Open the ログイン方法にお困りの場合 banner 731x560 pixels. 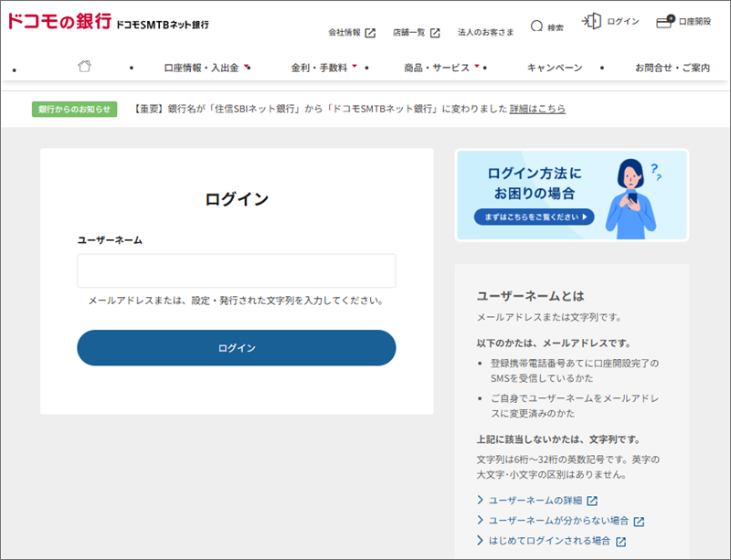pos(572,195)
